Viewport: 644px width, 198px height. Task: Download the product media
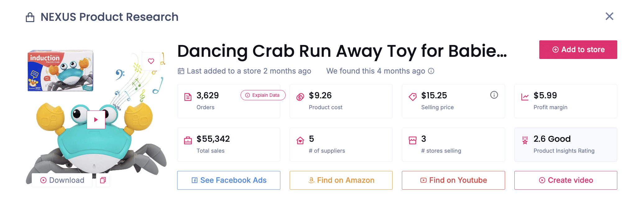[62, 180]
